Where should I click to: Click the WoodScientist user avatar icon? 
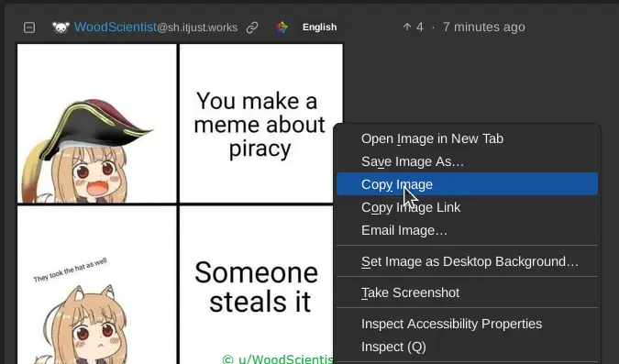pyautogui.click(x=61, y=28)
